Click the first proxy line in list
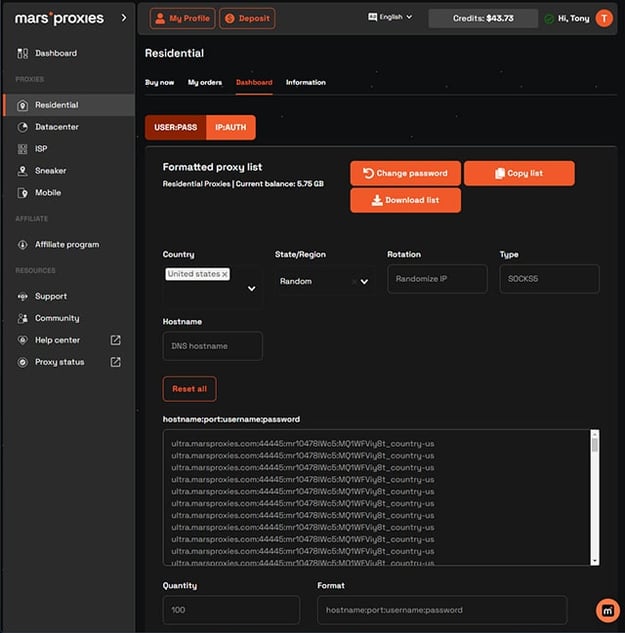Viewport: 625px width, 633px height. click(303, 444)
